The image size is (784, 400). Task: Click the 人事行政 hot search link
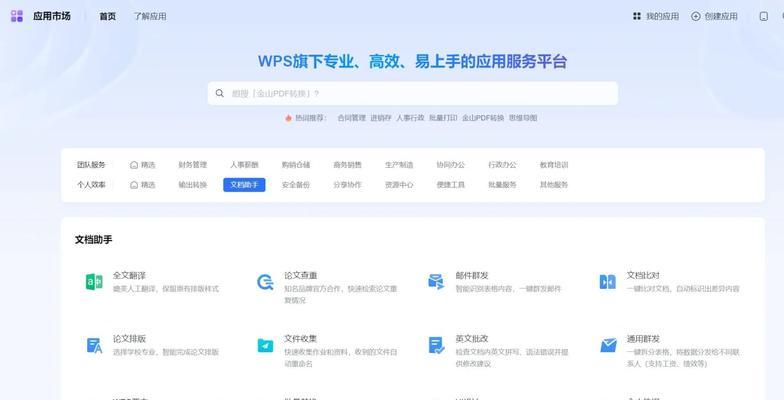(410, 118)
